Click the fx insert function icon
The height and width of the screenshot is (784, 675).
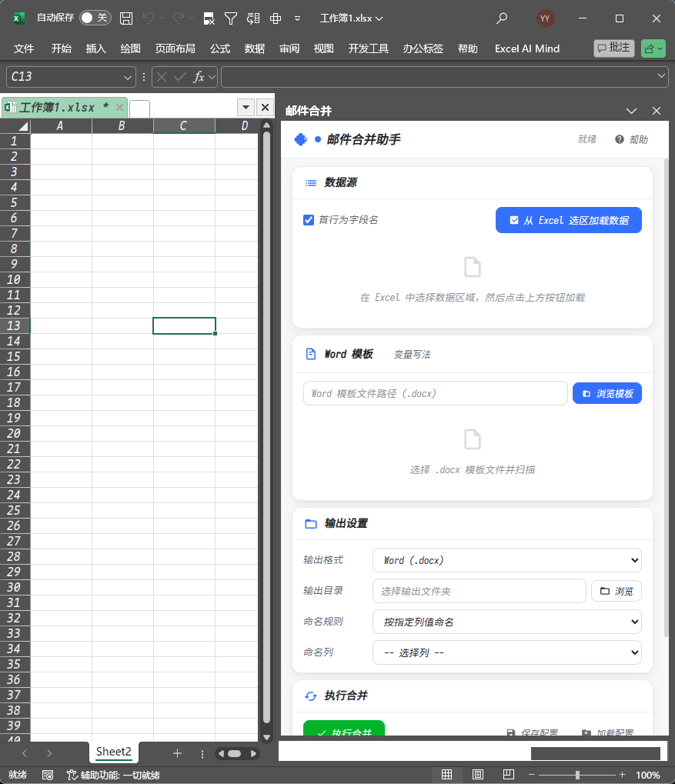tap(199, 77)
